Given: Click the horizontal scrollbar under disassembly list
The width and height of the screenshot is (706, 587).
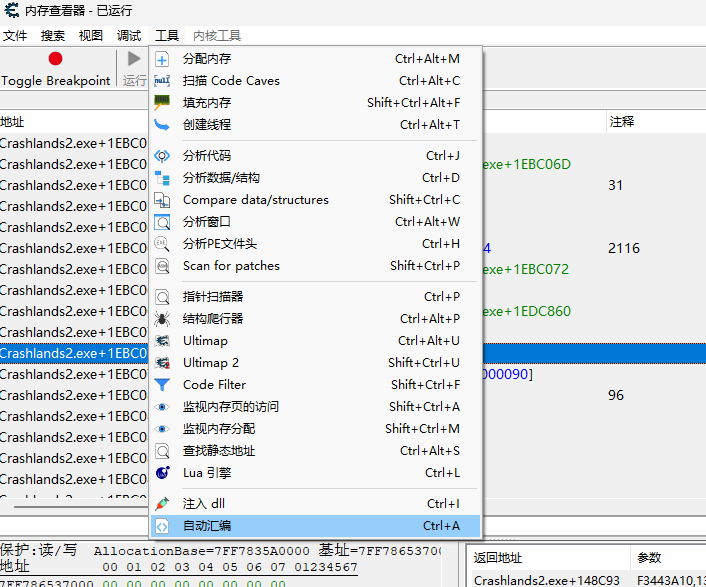Looking at the screenshot, I should tap(81, 507).
